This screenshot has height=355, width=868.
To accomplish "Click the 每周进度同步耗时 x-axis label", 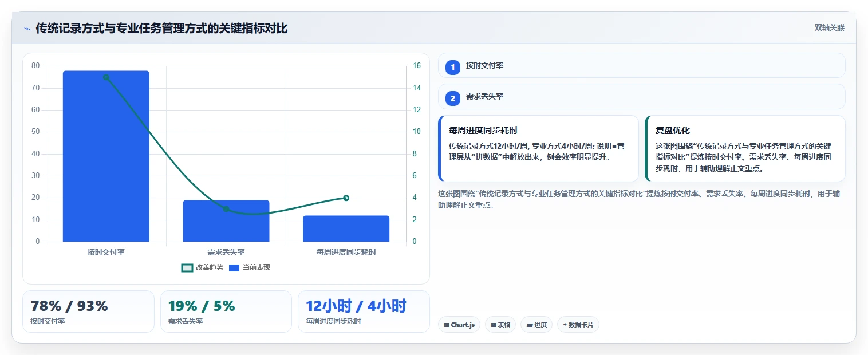I will pyautogui.click(x=346, y=252).
